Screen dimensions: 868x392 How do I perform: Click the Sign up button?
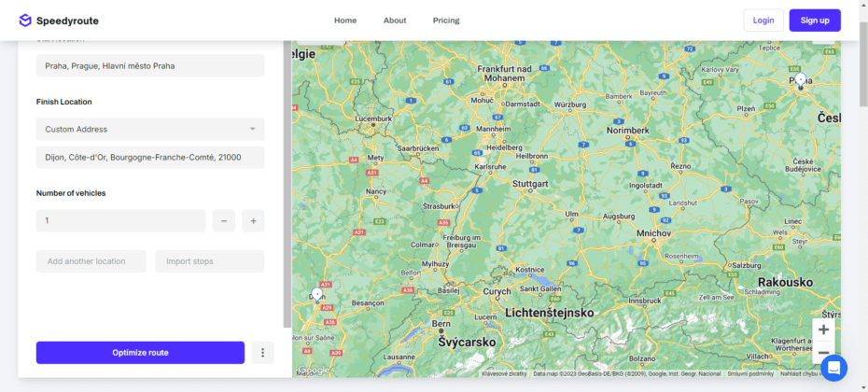(x=814, y=21)
